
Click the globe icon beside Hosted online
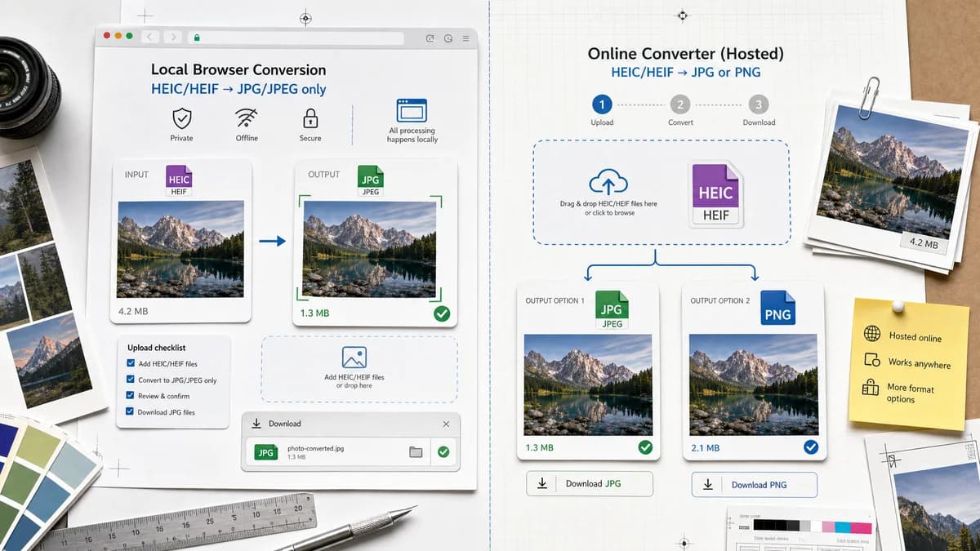(x=872, y=334)
